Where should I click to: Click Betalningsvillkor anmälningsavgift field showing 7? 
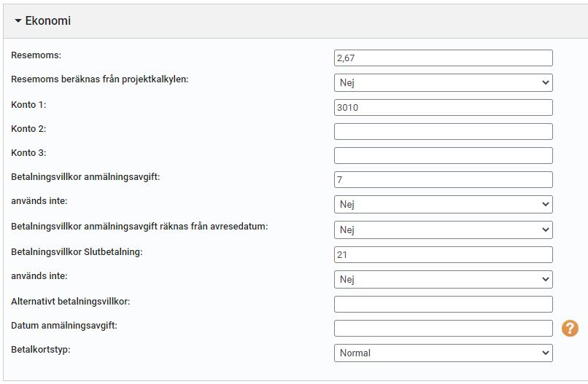pos(444,179)
